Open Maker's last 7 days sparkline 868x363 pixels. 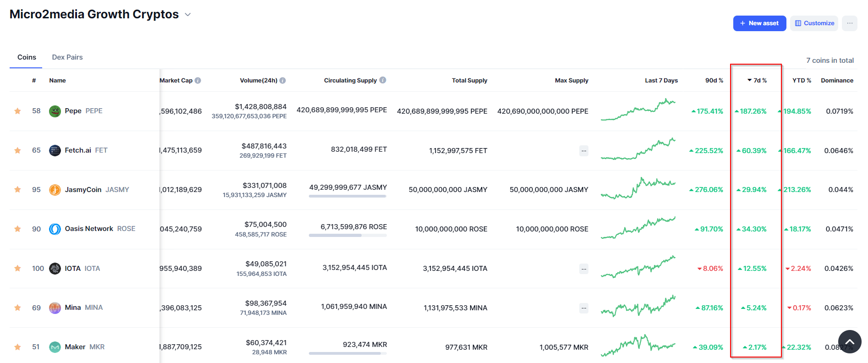point(638,346)
